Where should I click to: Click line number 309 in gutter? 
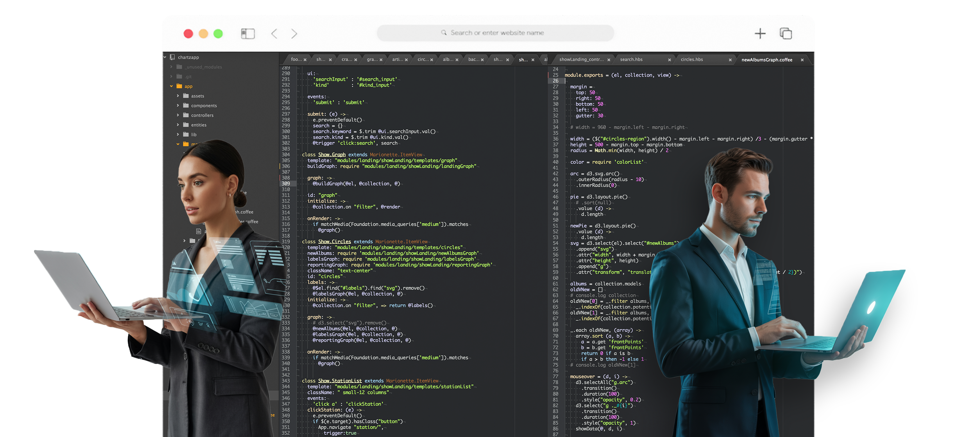click(x=286, y=184)
